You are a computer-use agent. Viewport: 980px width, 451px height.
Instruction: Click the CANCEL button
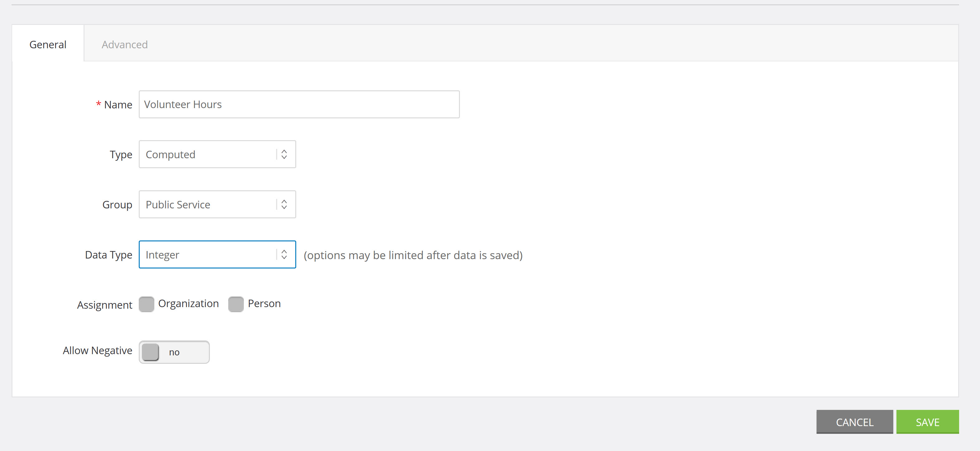[854, 422]
